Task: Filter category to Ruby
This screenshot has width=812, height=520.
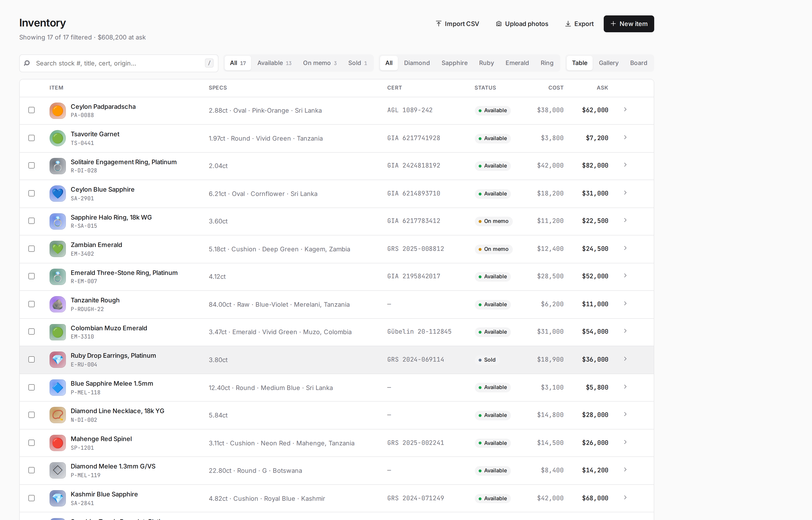Action: pyautogui.click(x=487, y=63)
